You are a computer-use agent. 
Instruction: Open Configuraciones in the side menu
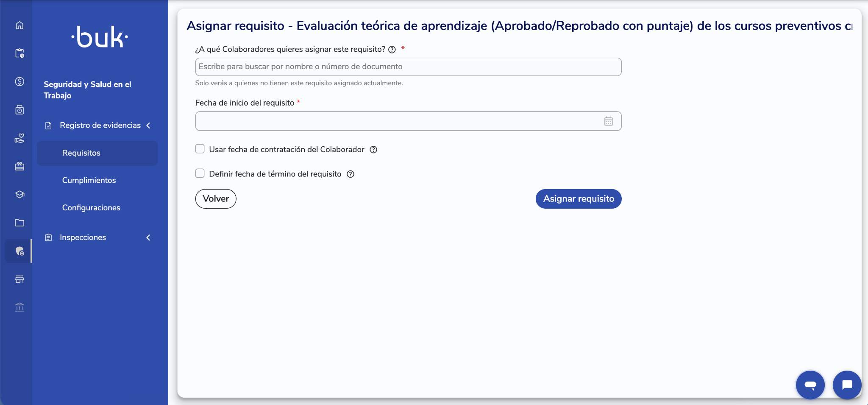(x=91, y=208)
